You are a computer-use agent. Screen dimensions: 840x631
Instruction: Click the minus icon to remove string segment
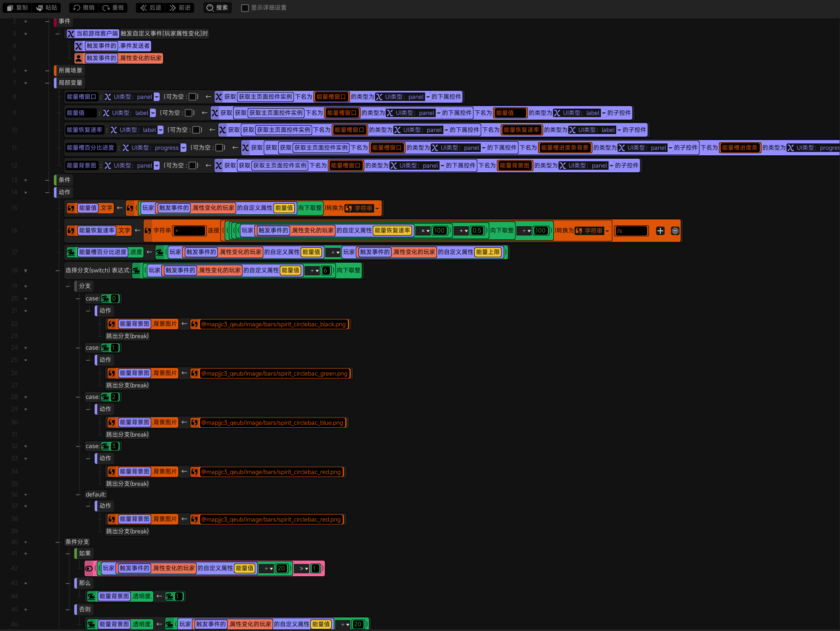(675, 231)
